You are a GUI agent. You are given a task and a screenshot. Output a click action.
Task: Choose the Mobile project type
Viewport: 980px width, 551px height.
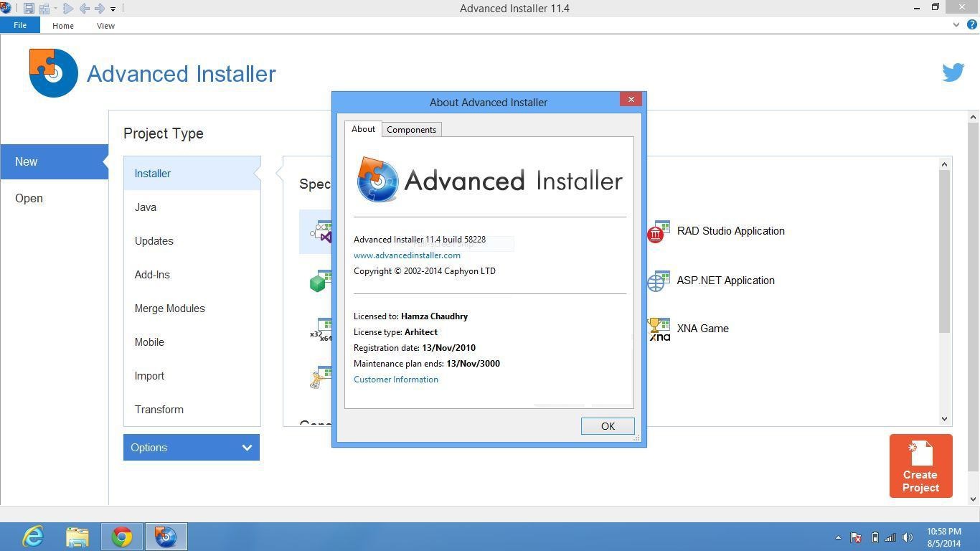[192, 342]
